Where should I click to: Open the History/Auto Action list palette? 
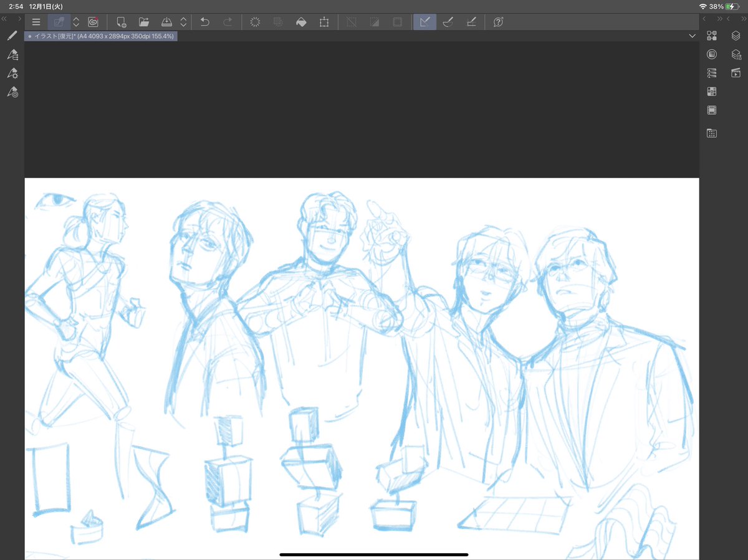[712, 73]
